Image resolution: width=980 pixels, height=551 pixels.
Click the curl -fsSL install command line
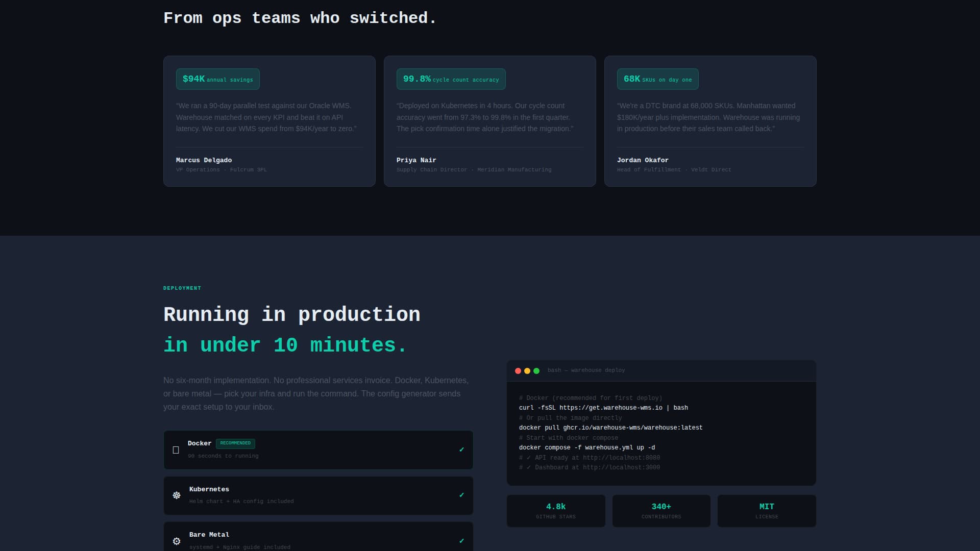(x=603, y=408)
